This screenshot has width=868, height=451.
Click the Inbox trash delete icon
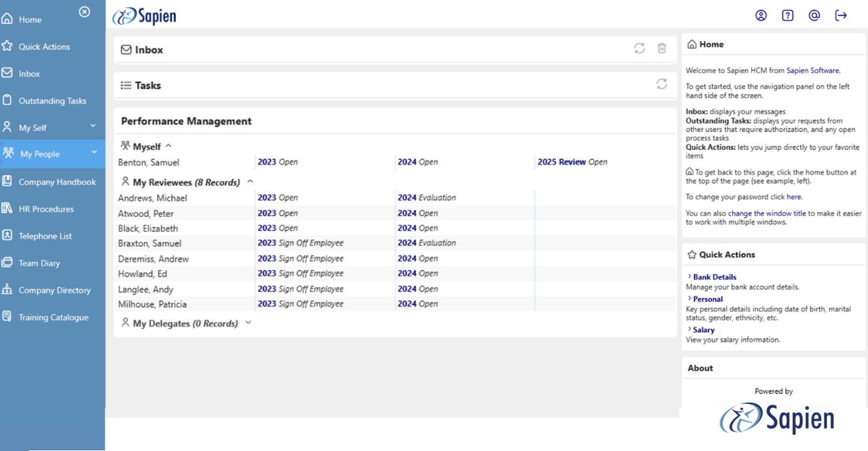pyautogui.click(x=662, y=49)
